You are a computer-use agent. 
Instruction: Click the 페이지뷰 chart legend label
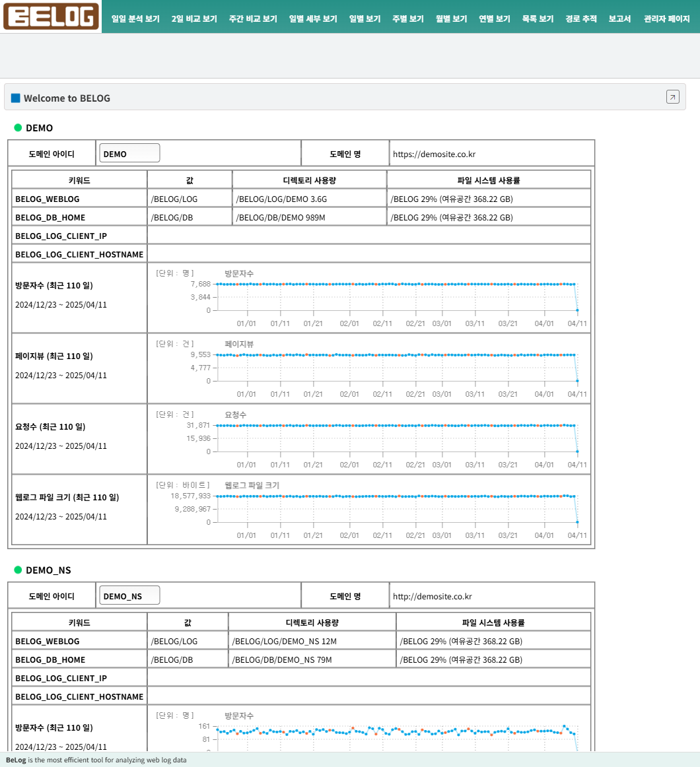pos(239,344)
